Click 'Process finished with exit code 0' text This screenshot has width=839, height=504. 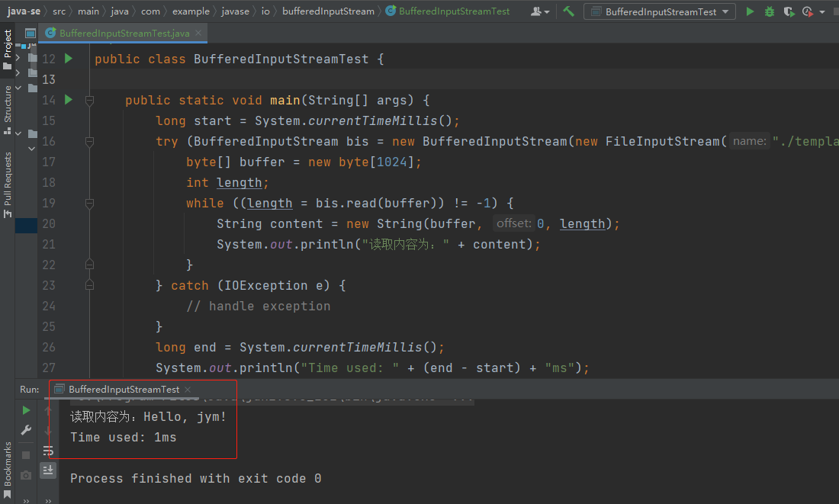point(196,478)
